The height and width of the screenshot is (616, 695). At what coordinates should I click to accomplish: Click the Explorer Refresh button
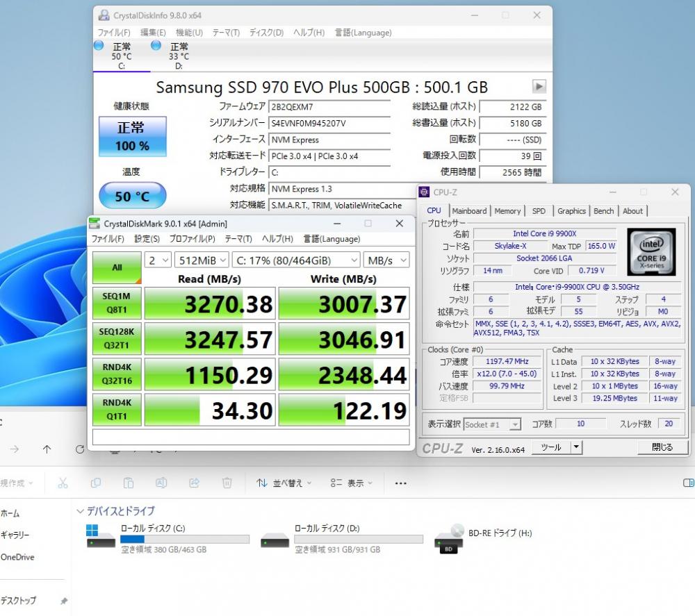pyautogui.click(x=80, y=449)
